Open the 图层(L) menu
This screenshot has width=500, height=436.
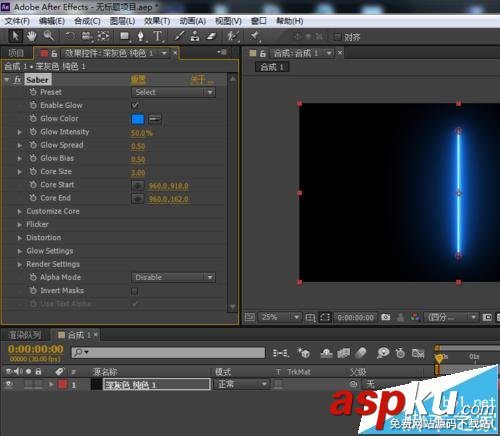point(122,21)
